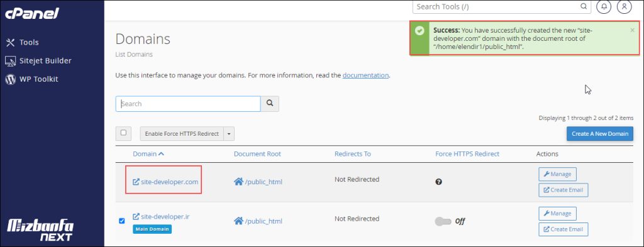Dismiss the Success notification
Screen dimensions: 644x247
[632, 30]
